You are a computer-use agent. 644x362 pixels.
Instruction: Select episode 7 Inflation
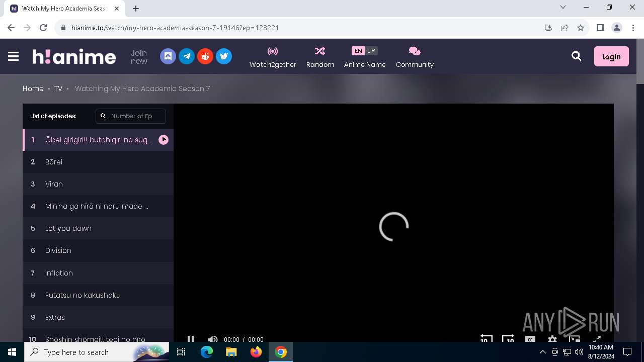coord(98,273)
